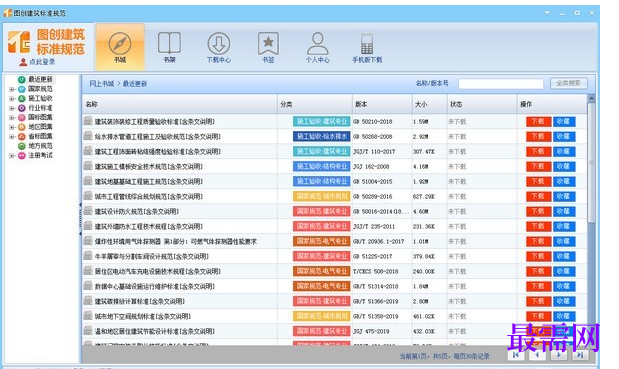The height and width of the screenshot is (369, 619).
Task: Select 行业标准 category icon in tree
Action: click(x=22, y=108)
